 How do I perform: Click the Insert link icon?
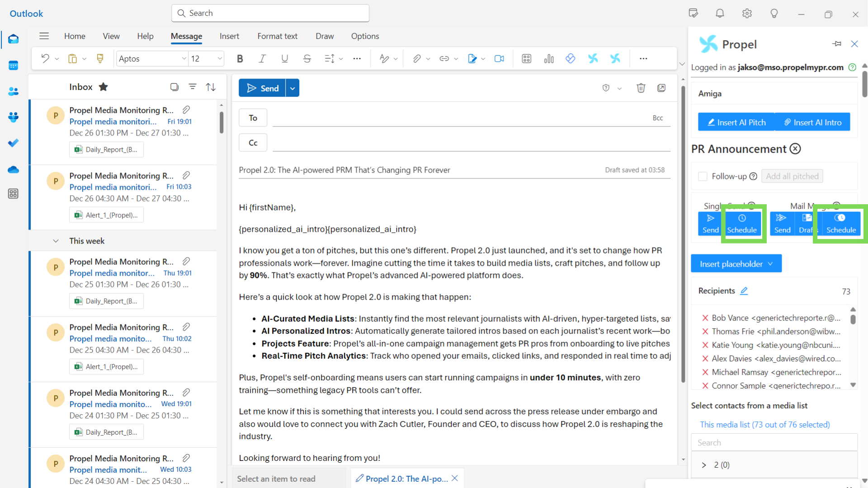click(x=444, y=58)
